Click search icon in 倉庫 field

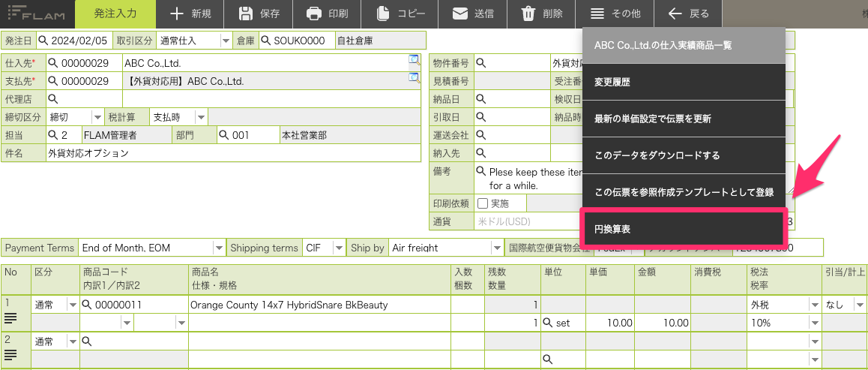coord(265,41)
